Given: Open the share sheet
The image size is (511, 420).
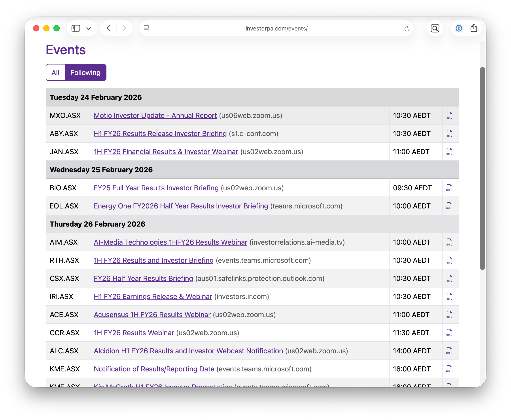Looking at the screenshot, I should (x=473, y=28).
